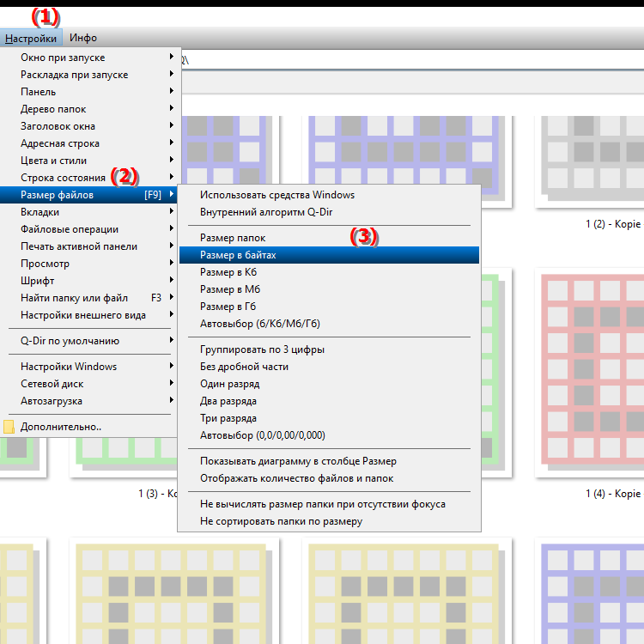Select Размер в байтах
This screenshot has width=644, height=644.
[330, 255]
